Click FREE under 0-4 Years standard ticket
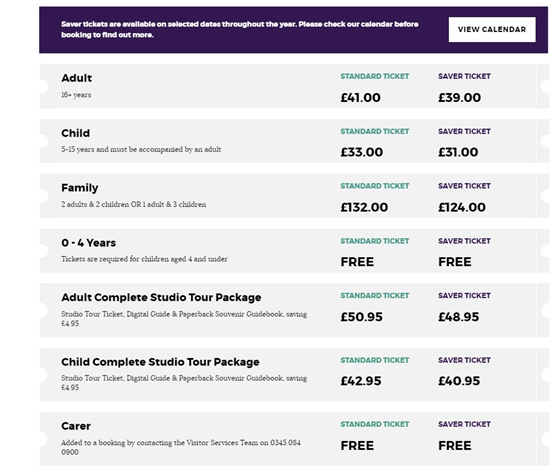This screenshot has width=554, height=473. 357,262
